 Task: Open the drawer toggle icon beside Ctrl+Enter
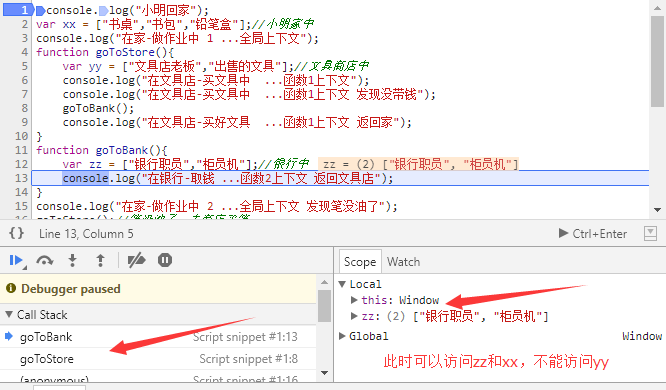650,233
